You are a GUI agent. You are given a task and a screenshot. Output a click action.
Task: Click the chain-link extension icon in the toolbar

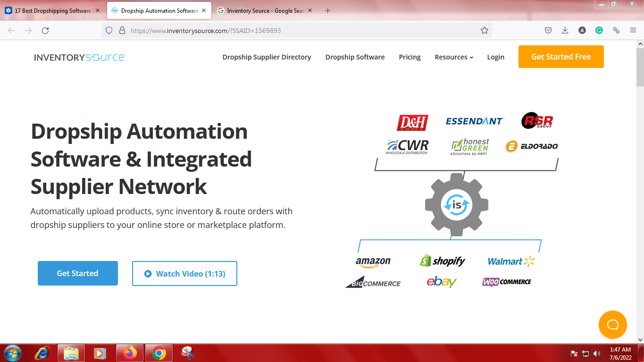coord(616,30)
